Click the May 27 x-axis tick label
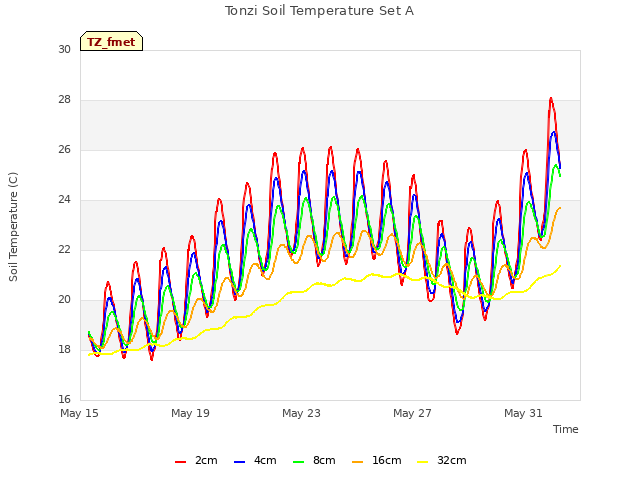Viewport: 640px width, 480px height. pyautogui.click(x=412, y=413)
